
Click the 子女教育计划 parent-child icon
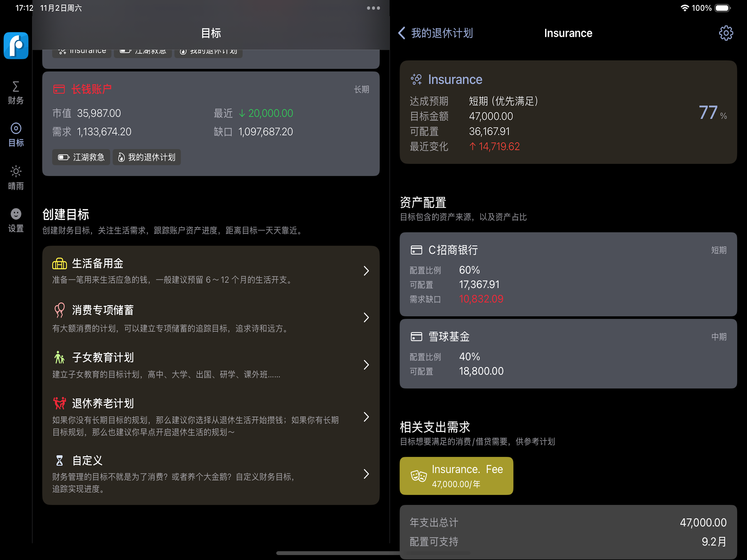tap(59, 357)
